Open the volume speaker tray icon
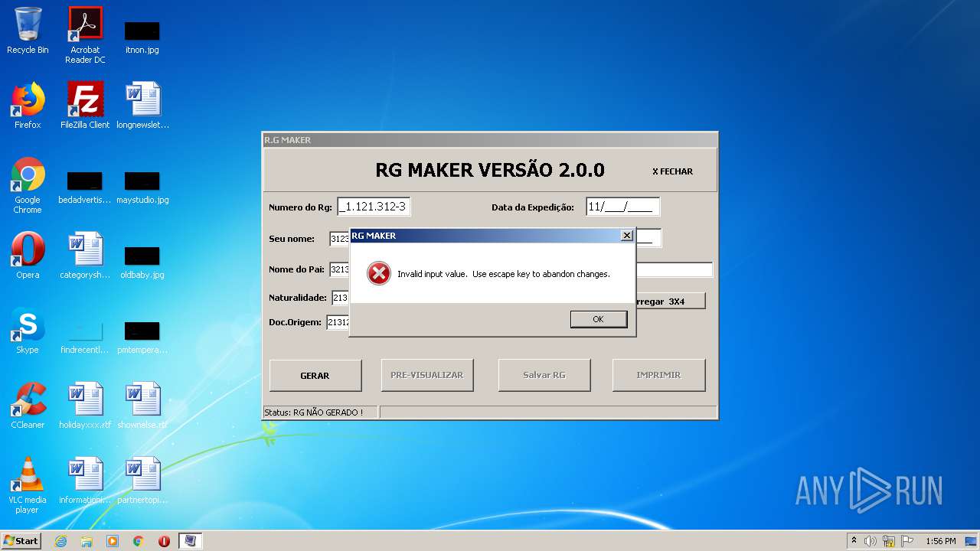 (871, 541)
